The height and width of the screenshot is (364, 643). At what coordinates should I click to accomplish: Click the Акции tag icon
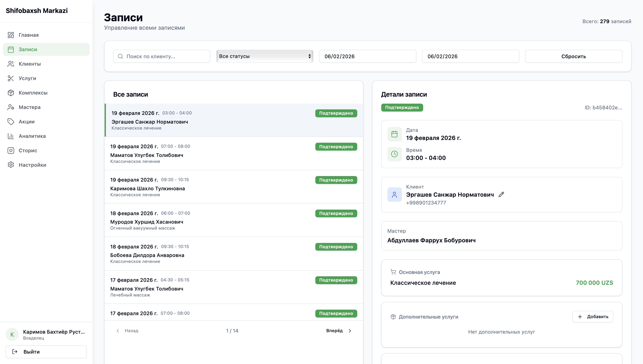point(11,122)
